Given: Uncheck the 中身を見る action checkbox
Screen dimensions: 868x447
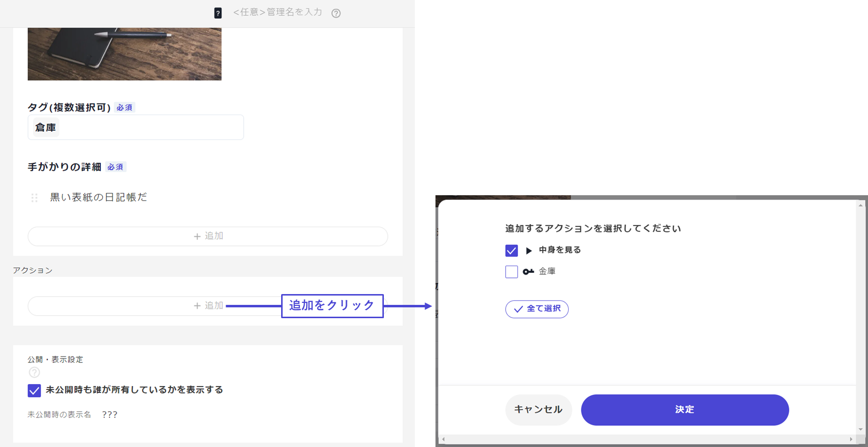Looking at the screenshot, I should coord(511,250).
